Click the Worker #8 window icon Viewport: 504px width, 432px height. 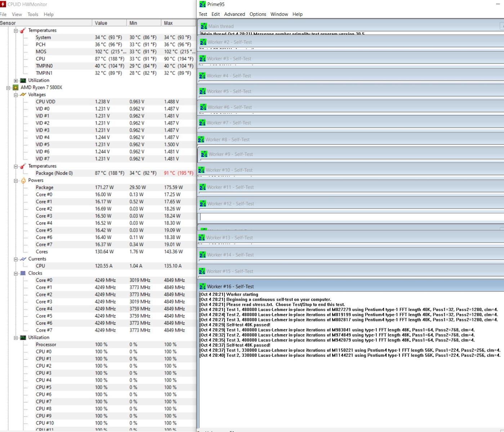[x=201, y=140]
